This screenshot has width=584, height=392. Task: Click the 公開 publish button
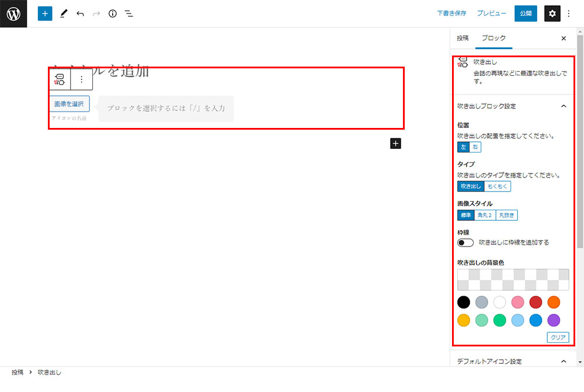(x=526, y=13)
